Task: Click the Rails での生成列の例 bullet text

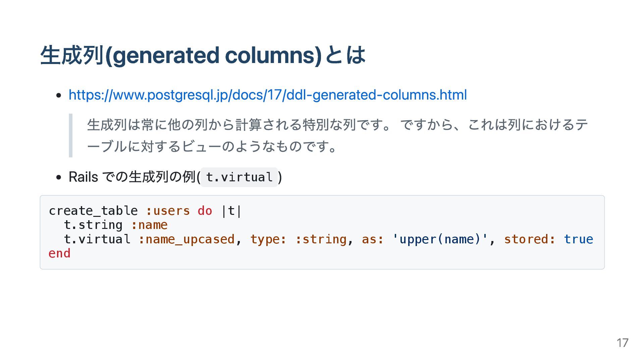Action: [x=135, y=177]
